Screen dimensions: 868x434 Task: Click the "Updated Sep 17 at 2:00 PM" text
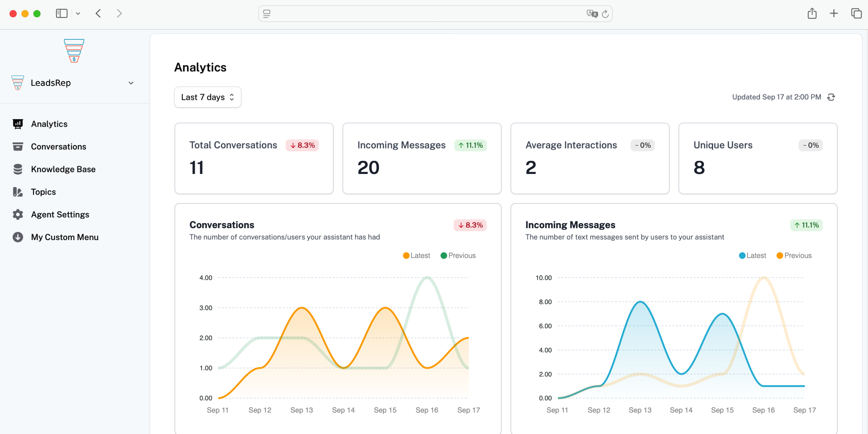tap(776, 97)
